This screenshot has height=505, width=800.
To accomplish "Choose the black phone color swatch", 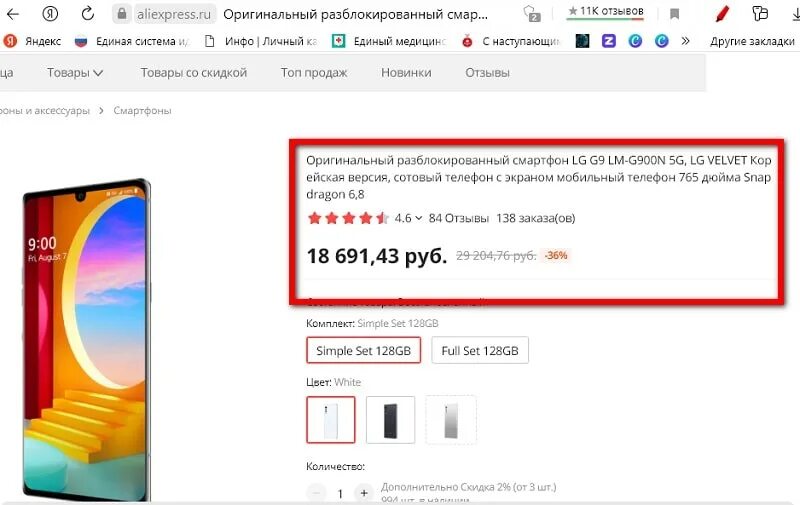I will pyautogui.click(x=390, y=420).
